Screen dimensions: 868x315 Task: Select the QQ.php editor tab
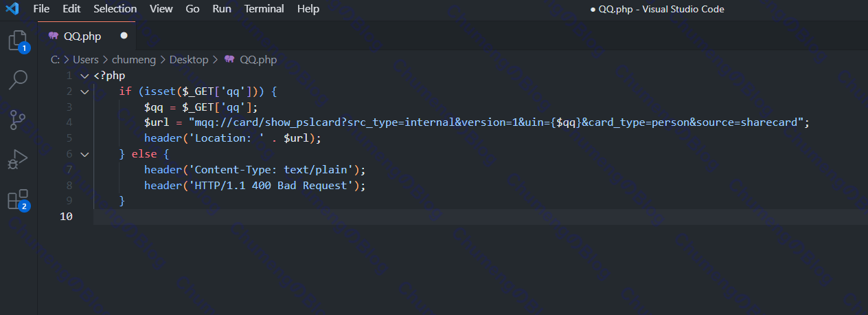click(x=87, y=36)
